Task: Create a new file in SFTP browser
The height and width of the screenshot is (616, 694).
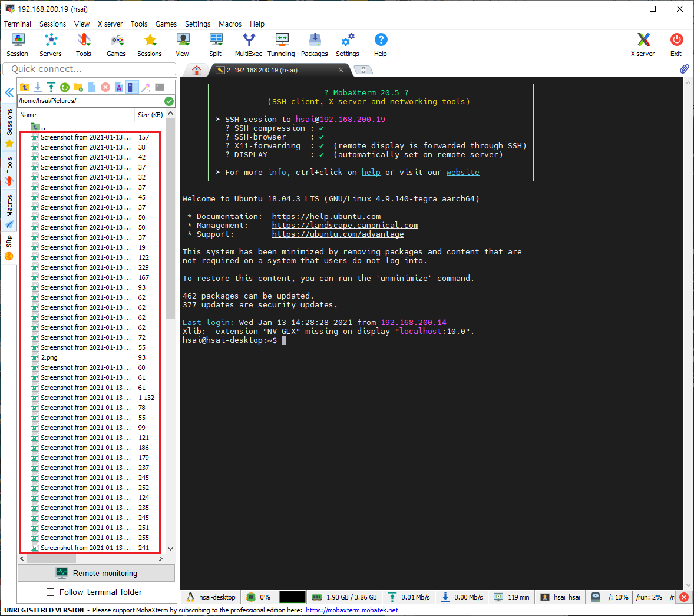Action: 92,87
